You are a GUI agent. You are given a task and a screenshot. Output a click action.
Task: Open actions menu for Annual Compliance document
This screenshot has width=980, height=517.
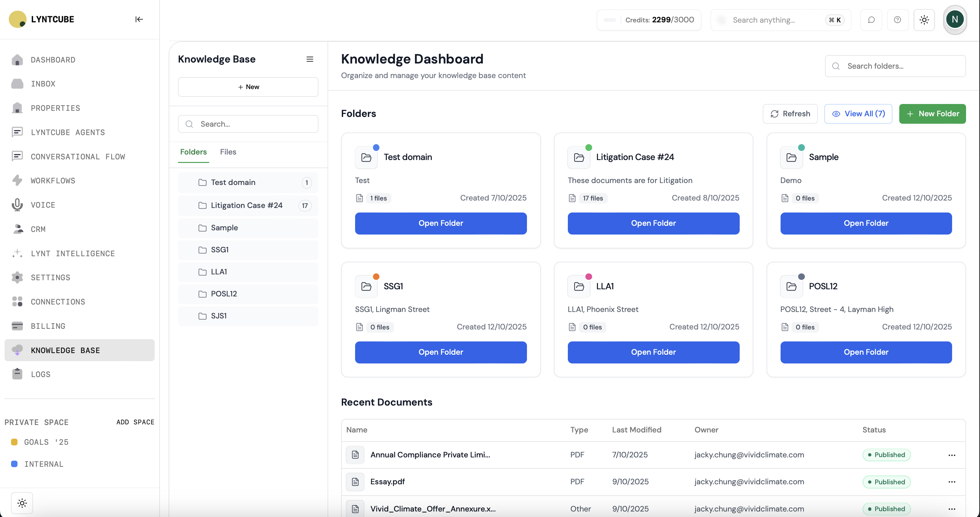coord(951,455)
